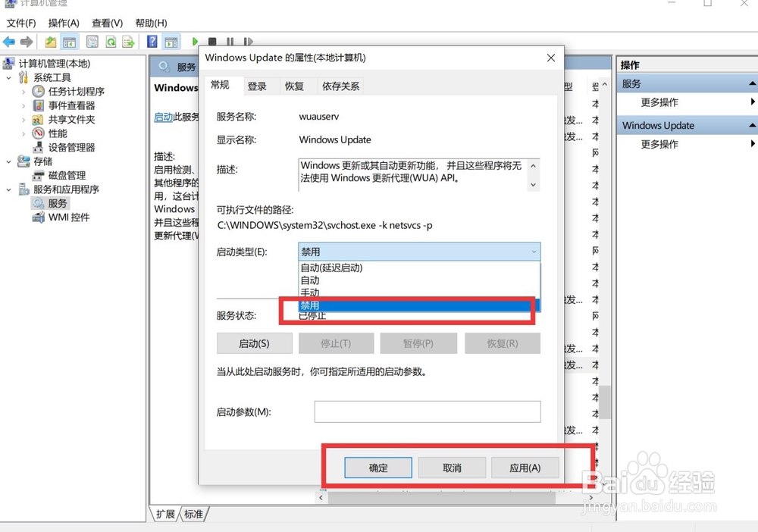This screenshot has width=758, height=532.
Task: Click the 启动(S) button
Action: click(x=254, y=343)
